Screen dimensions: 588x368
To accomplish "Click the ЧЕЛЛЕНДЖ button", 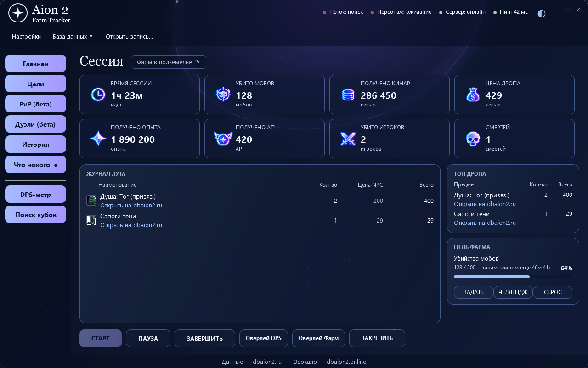I will 513,292.
